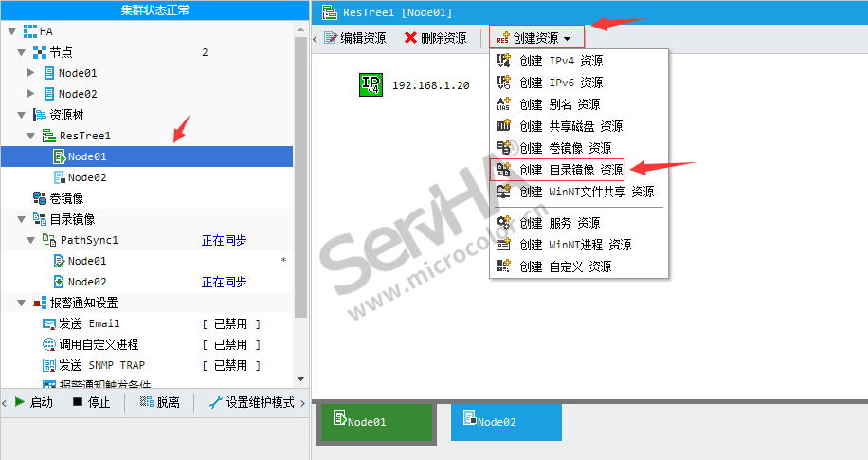Choose Create Directory Mirror (目录镜像) resource
Viewport: 868px width, 460px height.
point(570,170)
